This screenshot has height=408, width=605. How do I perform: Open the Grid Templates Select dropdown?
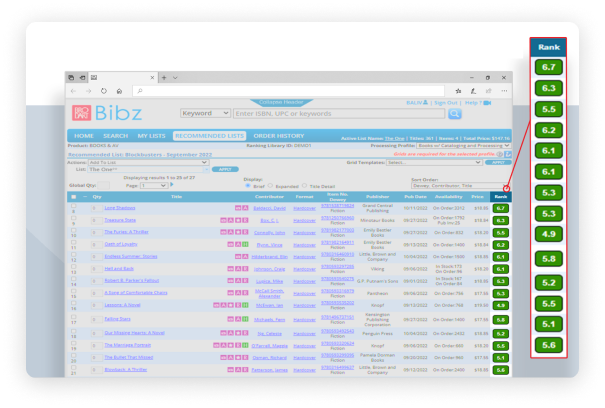[x=434, y=163]
